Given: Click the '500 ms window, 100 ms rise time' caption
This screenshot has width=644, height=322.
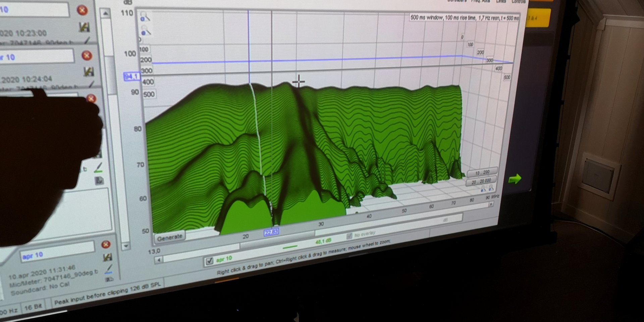Looking at the screenshot, I should pyautogui.click(x=465, y=17).
